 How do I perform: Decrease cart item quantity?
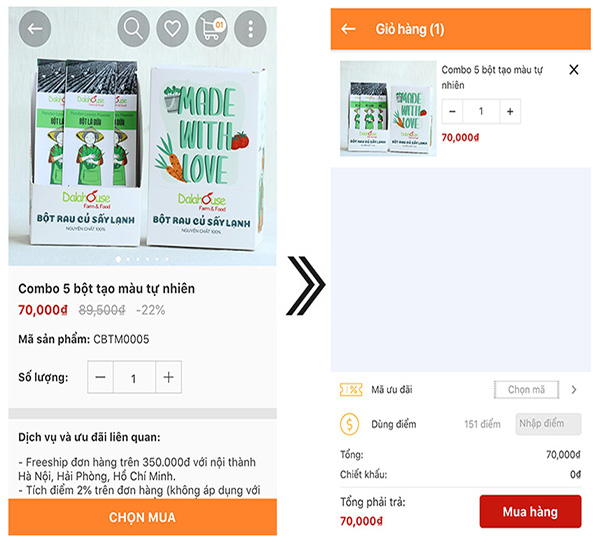[x=453, y=111]
